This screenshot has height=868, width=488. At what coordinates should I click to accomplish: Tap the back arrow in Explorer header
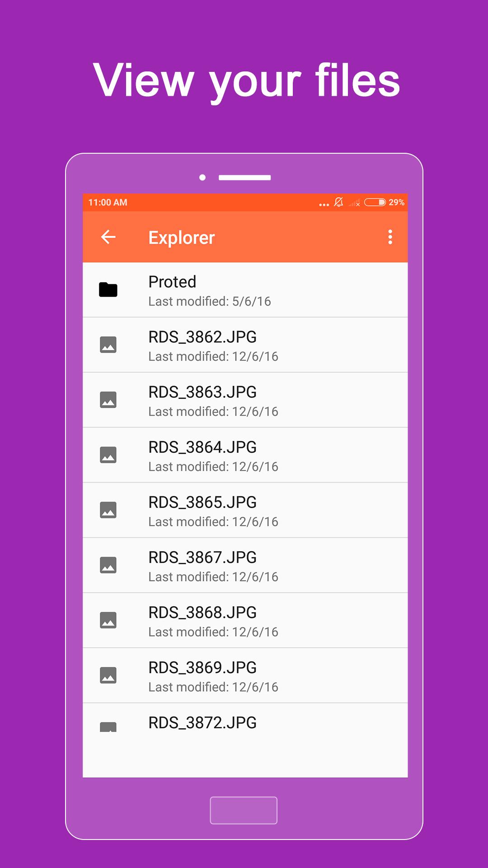[108, 237]
